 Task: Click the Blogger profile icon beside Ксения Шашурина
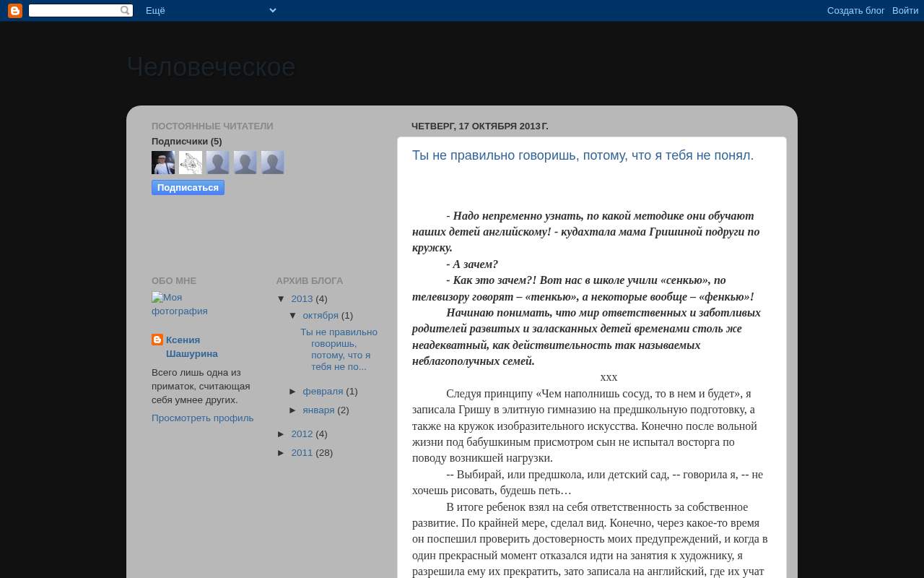[157, 340]
